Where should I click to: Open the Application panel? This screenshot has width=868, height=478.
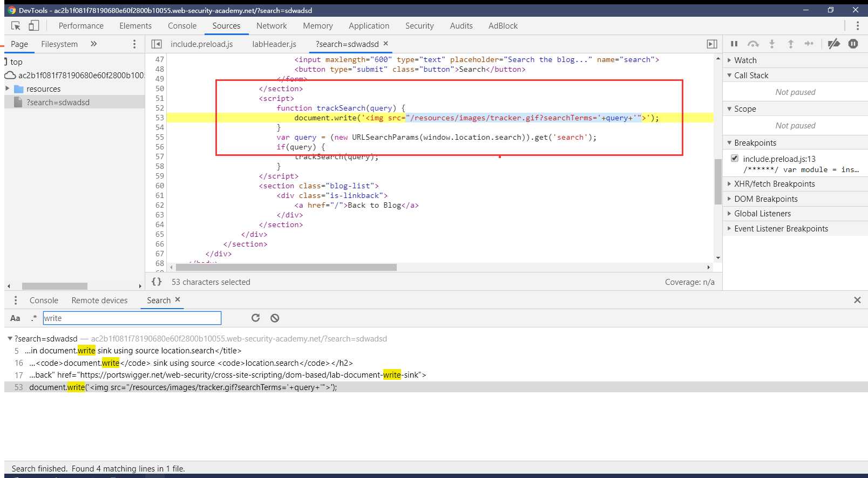369,25
